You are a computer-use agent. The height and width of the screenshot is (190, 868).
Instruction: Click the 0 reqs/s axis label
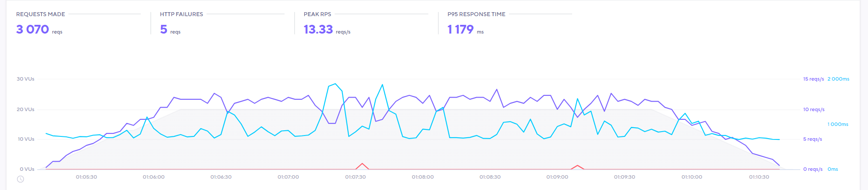[x=813, y=169]
